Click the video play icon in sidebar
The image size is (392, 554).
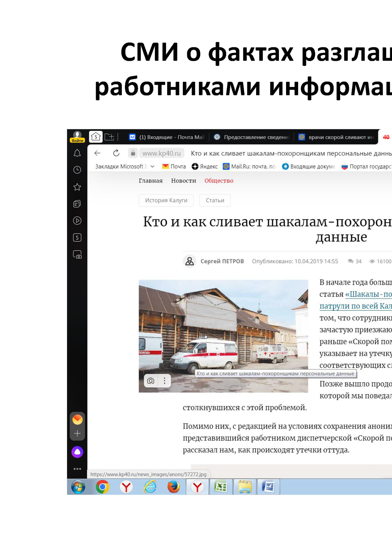pyautogui.click(x=77, y=221)
